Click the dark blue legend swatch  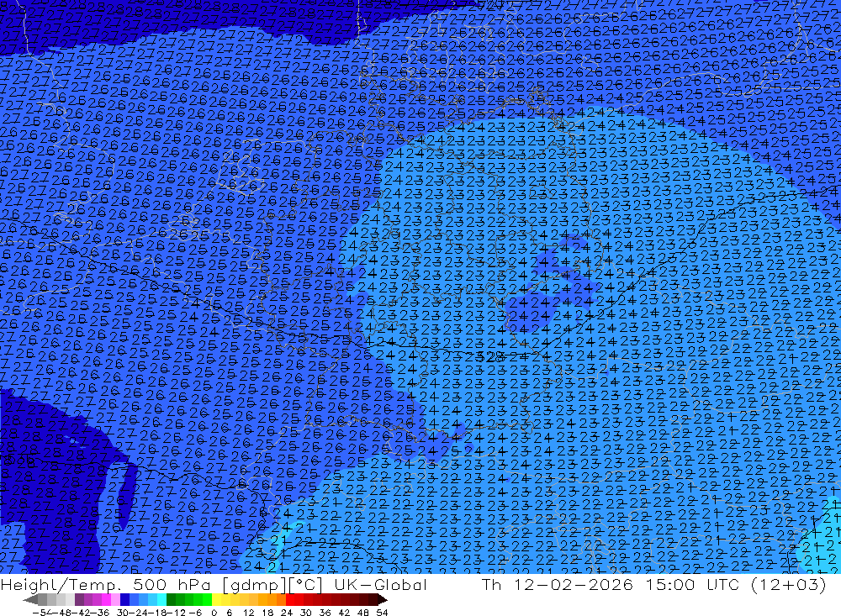coord(124,599)
